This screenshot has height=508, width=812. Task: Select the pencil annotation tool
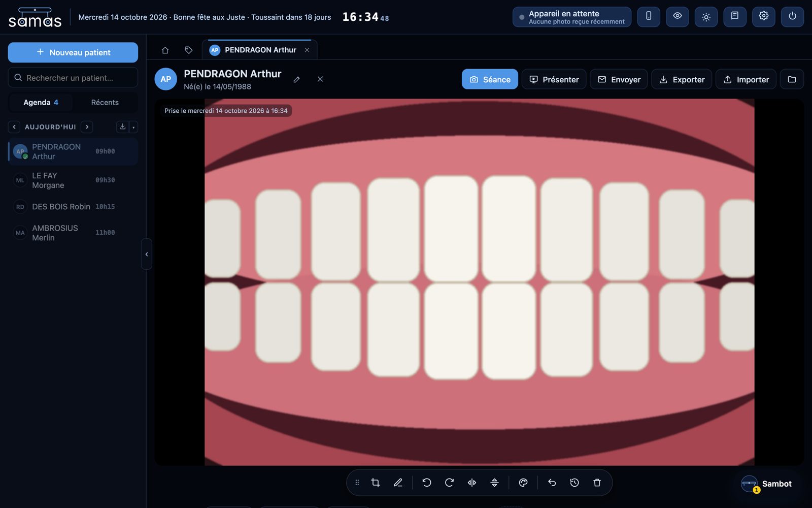[x=398, y=483]
